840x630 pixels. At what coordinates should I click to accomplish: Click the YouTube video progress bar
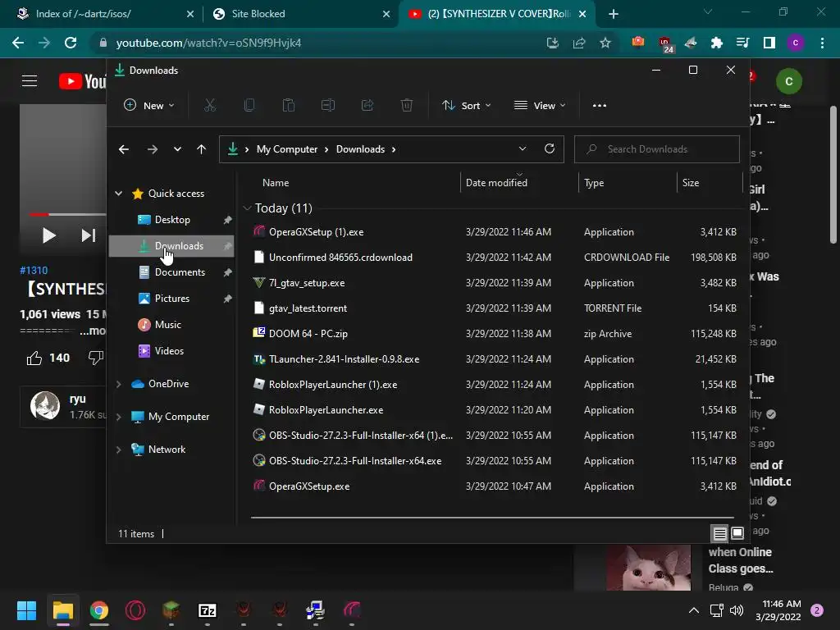tap(68, 214)
